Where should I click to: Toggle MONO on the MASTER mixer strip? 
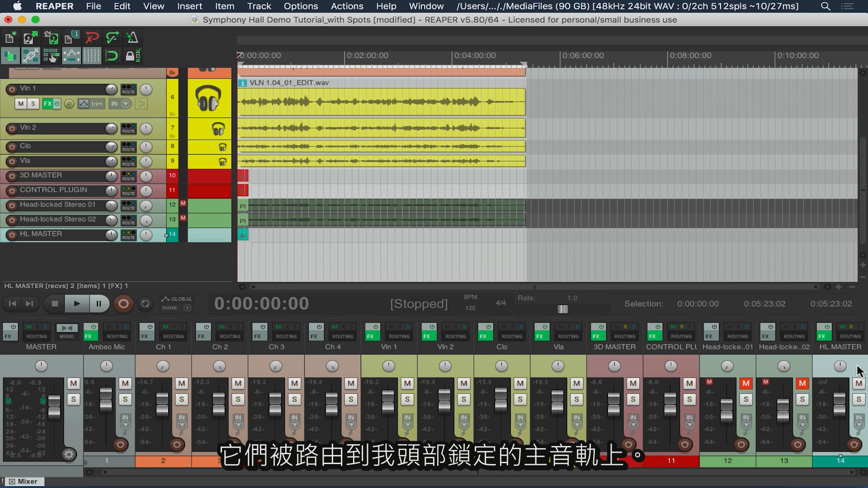(66, 332)
